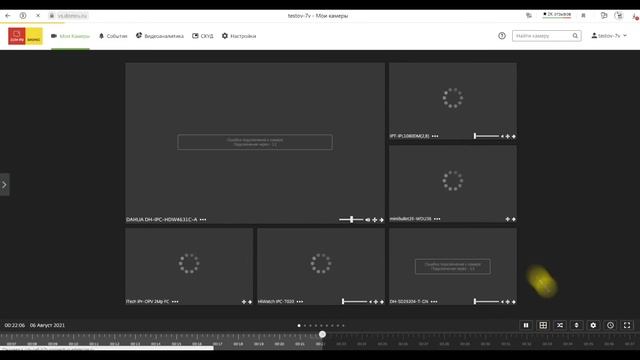Adjust DAHUA DH-IPC-HDW4631C-A volume slider

(x=351, y=220)
